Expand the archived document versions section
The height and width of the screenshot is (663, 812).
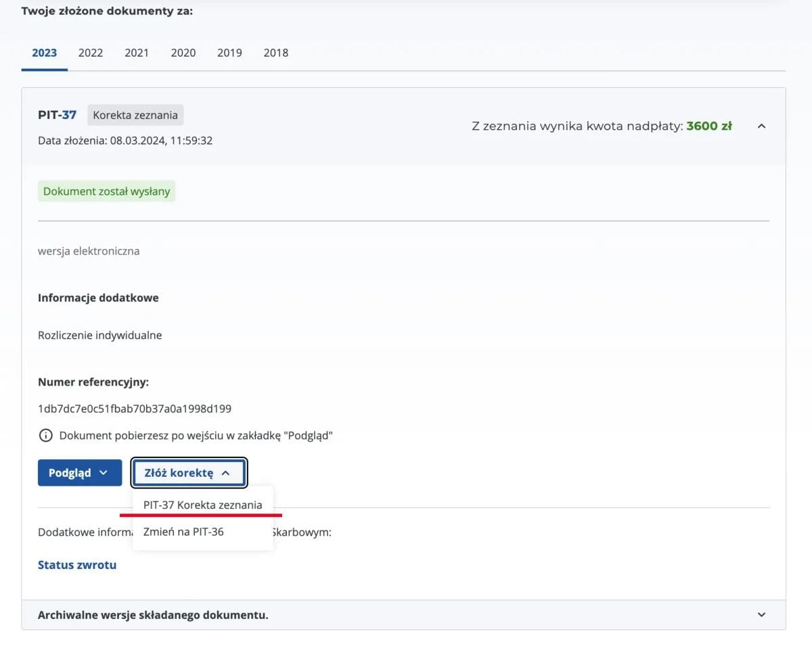click(761, 615)
